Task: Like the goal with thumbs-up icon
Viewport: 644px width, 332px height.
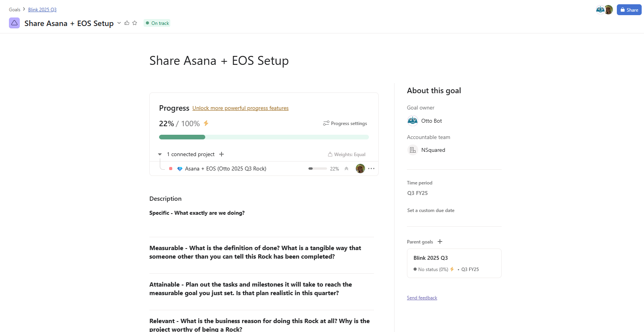Action: point(127,23)
